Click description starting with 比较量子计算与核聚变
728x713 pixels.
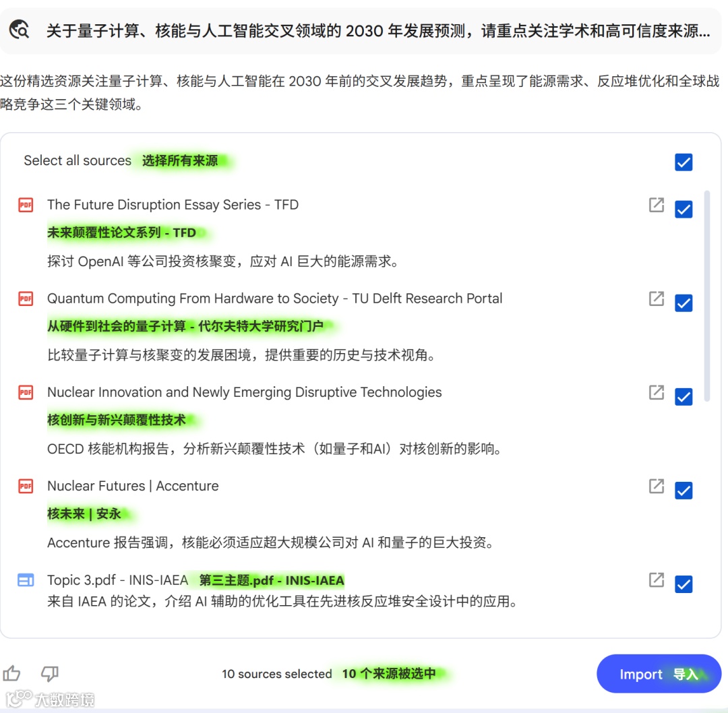click(x=241, y=355)
